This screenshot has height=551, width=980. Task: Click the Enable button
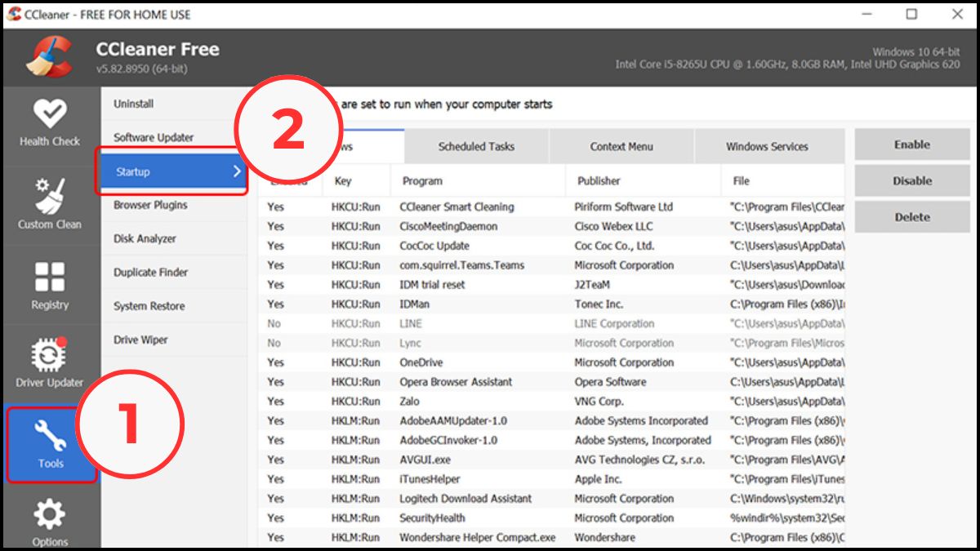(x=912, y=144)
